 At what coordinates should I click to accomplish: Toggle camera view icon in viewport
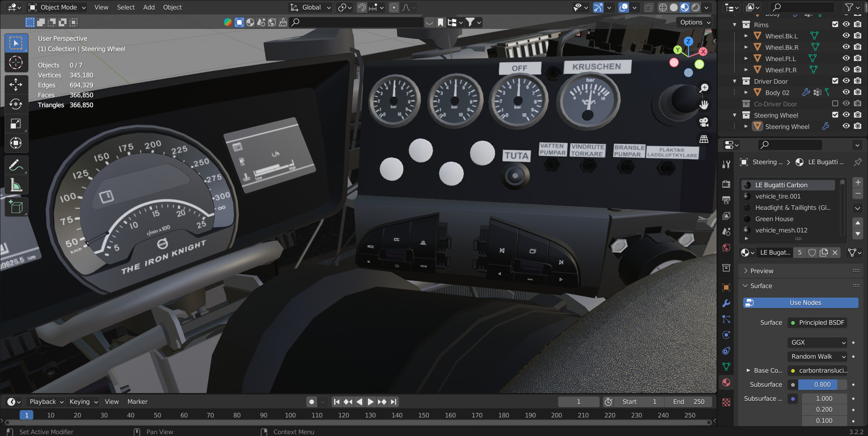[x=704, y=122]
